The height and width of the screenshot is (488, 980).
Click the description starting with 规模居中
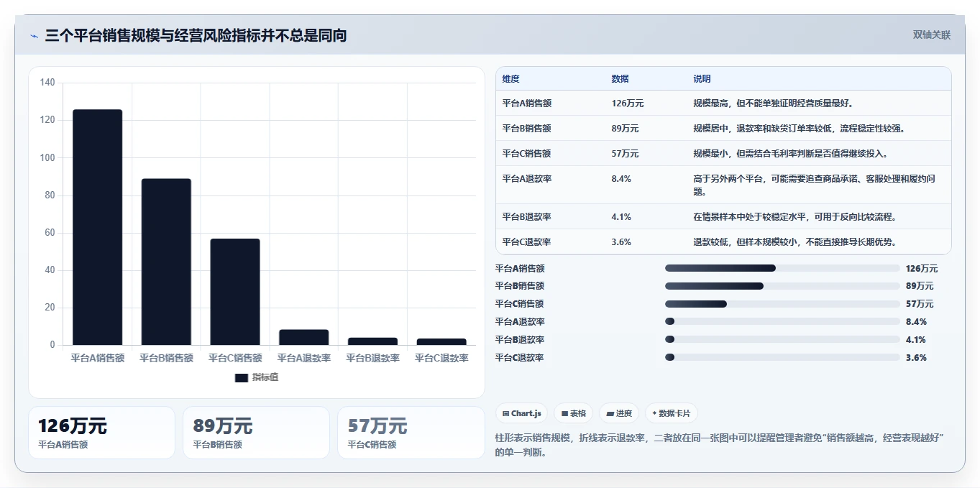point(799,128)
